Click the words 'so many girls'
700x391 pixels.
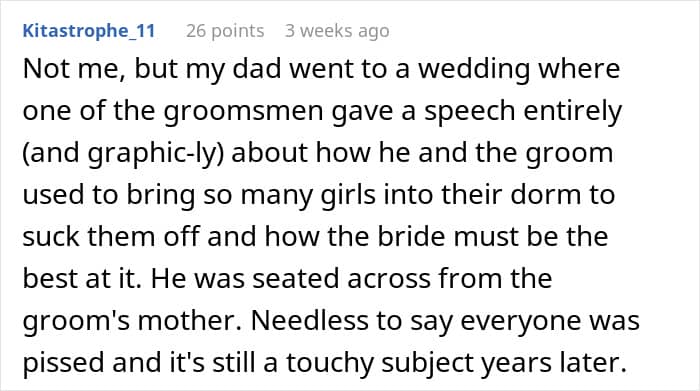(290, 195)
